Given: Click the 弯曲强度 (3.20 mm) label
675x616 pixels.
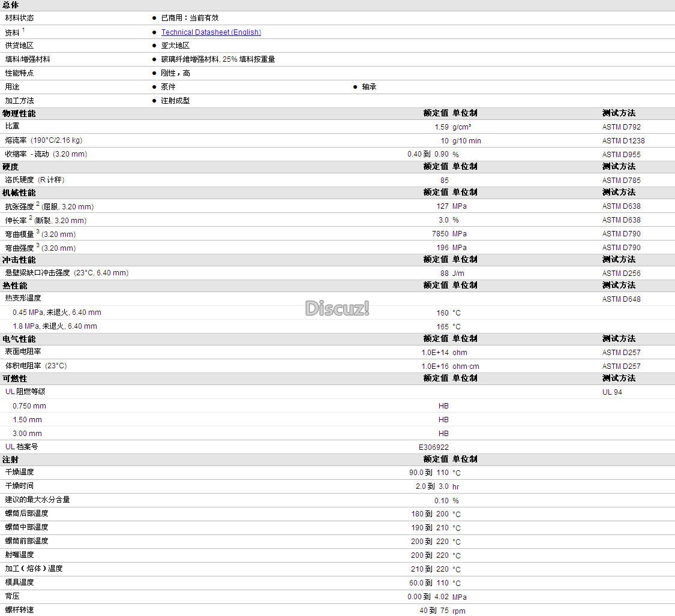Looking at the screenshot, I should tap(40, 248).
